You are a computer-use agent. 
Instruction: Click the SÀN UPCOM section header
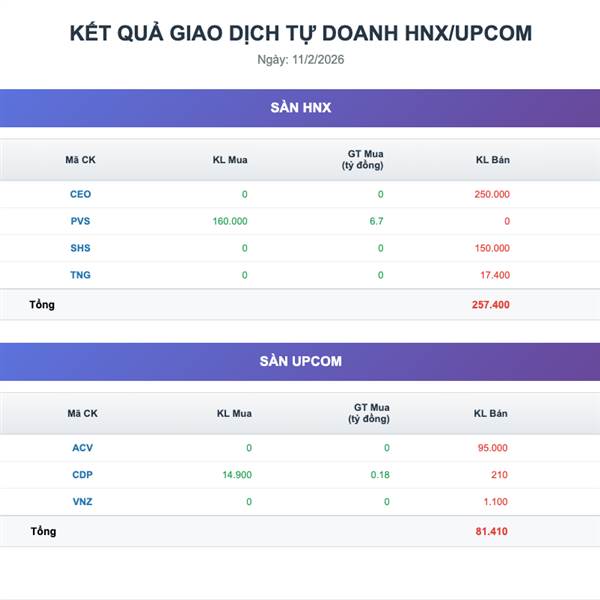300,361
